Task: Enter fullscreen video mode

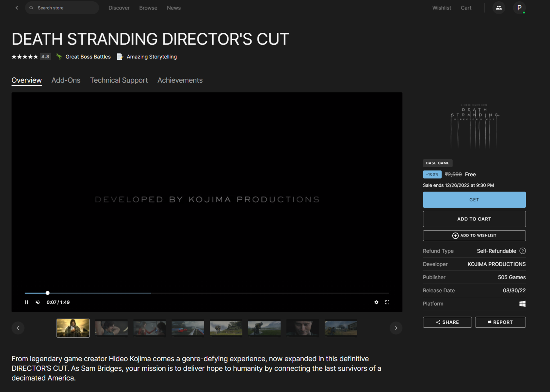Action: coord(387,302)
